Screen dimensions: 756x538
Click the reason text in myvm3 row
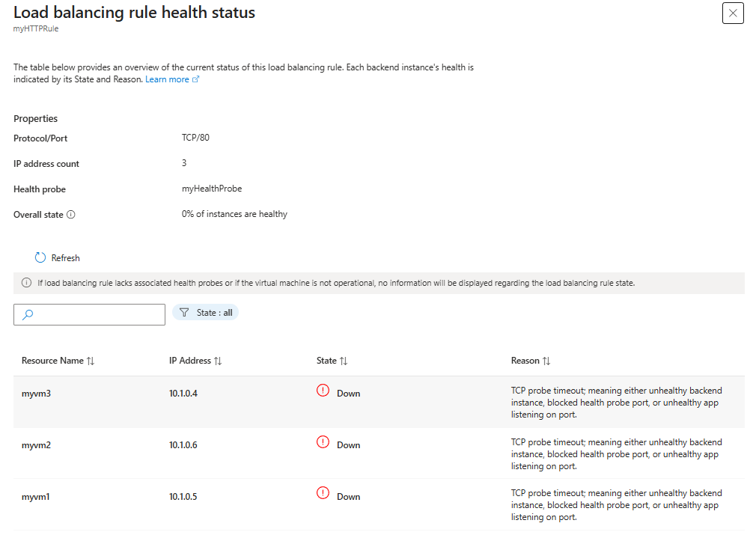(x=617, y=403)
